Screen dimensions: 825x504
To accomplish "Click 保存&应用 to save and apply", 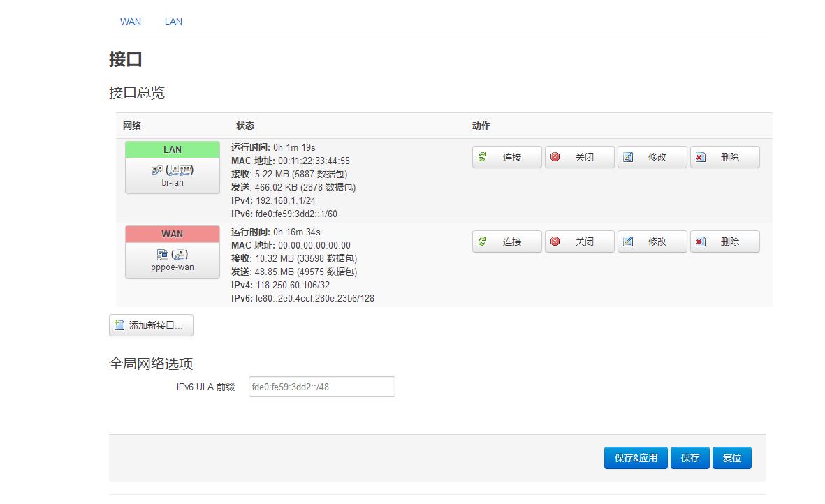I will click(635, 457).
